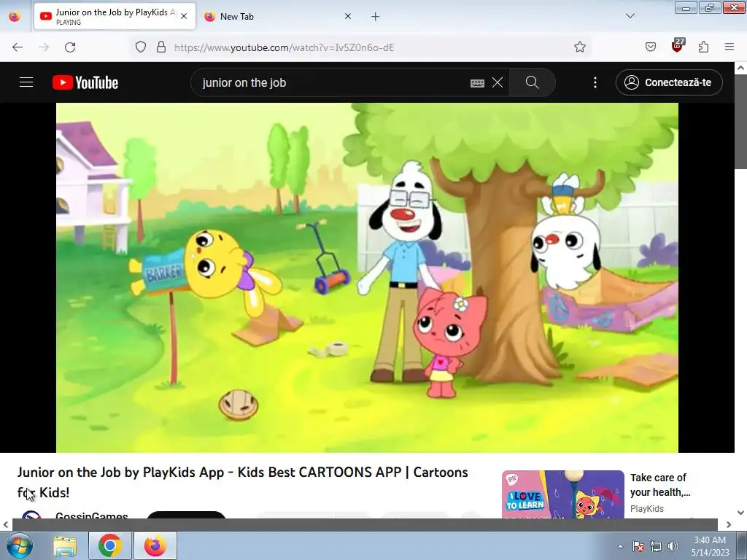747x560 pixels.
Task: View site security padlock information
Action: point(161,47)
